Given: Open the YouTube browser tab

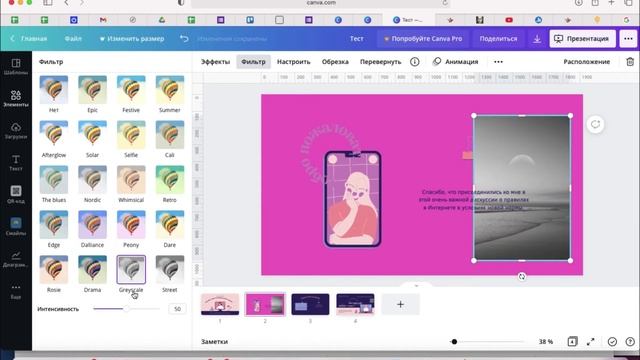Looking at the screenshot, I should 509,20.
